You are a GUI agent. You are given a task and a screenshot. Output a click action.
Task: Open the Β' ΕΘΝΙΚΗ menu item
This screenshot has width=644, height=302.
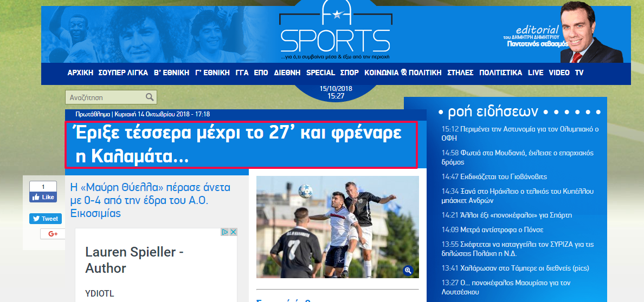point(172,73)
